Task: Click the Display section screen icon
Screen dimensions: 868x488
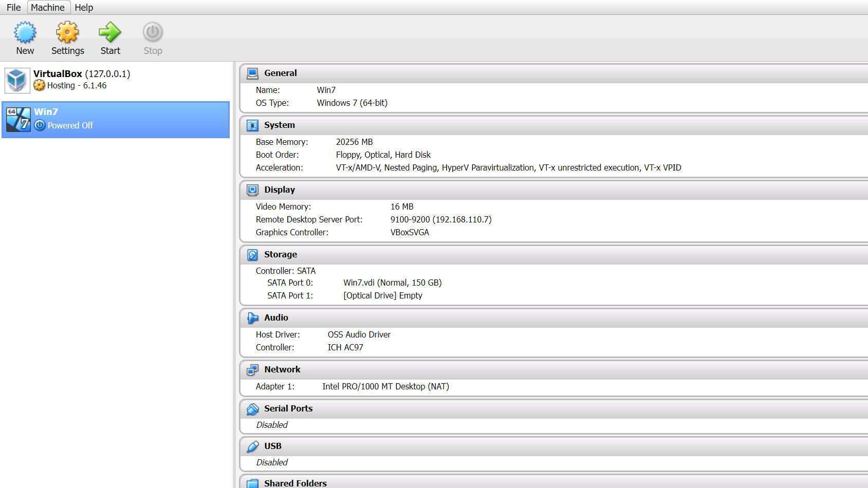Action: coord(252,190)
